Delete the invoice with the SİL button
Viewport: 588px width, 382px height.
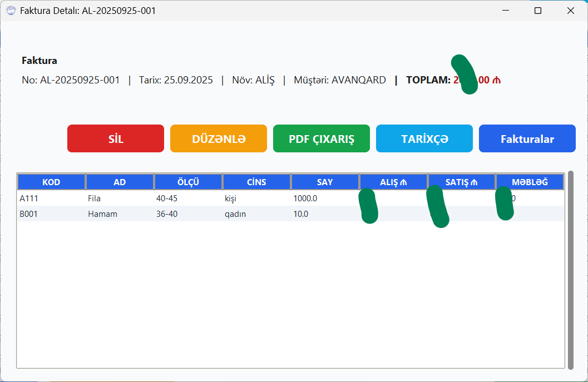click(115, 138)
